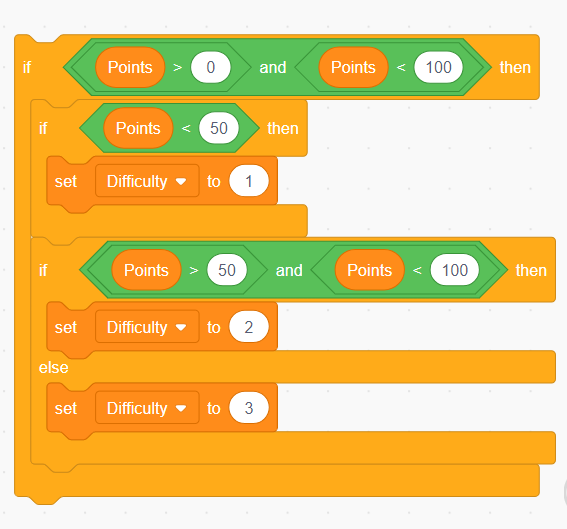Click the outermost 'if' block label
This screenshot has height=529, width=567.
[x=27, y=67]
